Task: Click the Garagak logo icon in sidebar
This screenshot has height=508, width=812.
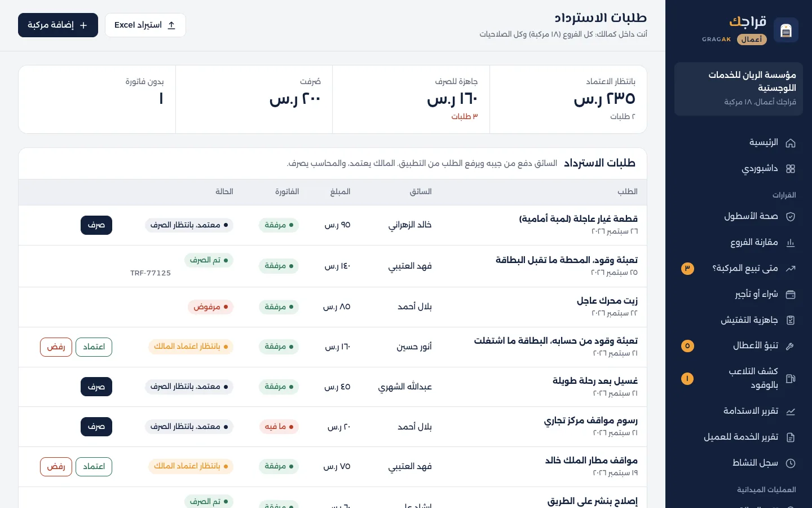Action: pyautogui.click(x=786, y=30)
